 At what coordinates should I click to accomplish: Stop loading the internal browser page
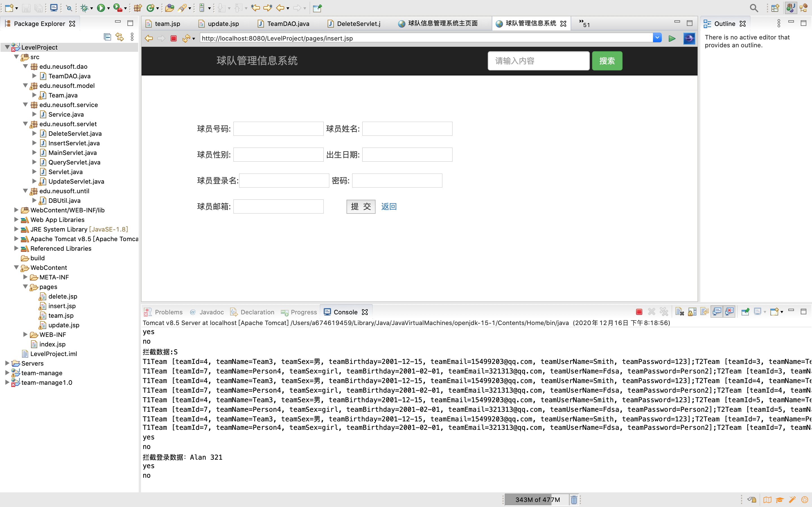(x=173, y=38)
